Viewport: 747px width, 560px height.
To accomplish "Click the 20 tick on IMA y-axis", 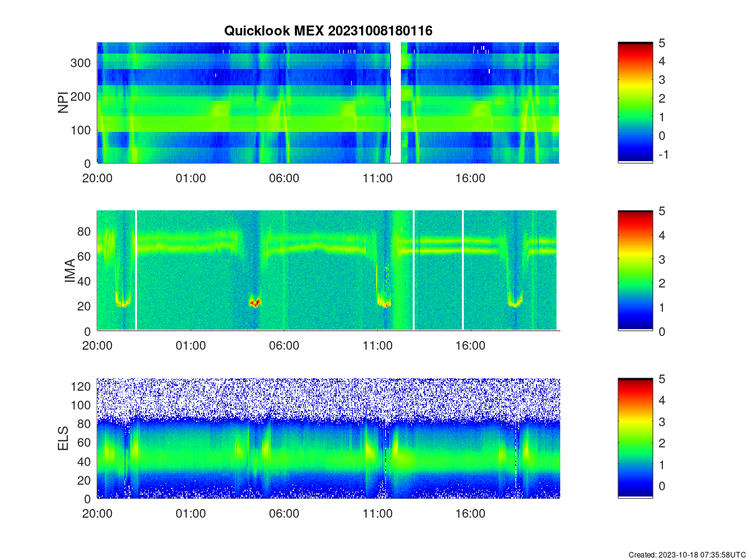I will coord(85,306).
